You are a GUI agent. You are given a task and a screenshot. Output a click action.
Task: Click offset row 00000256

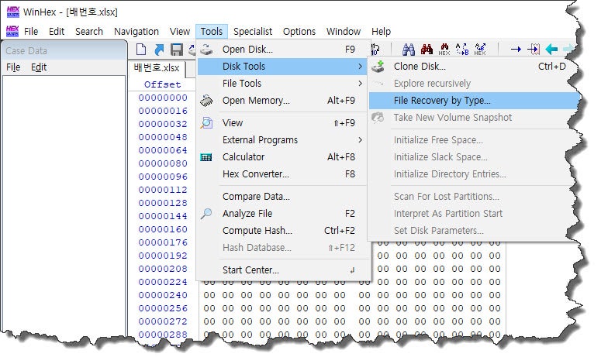(x=163, y=308)
